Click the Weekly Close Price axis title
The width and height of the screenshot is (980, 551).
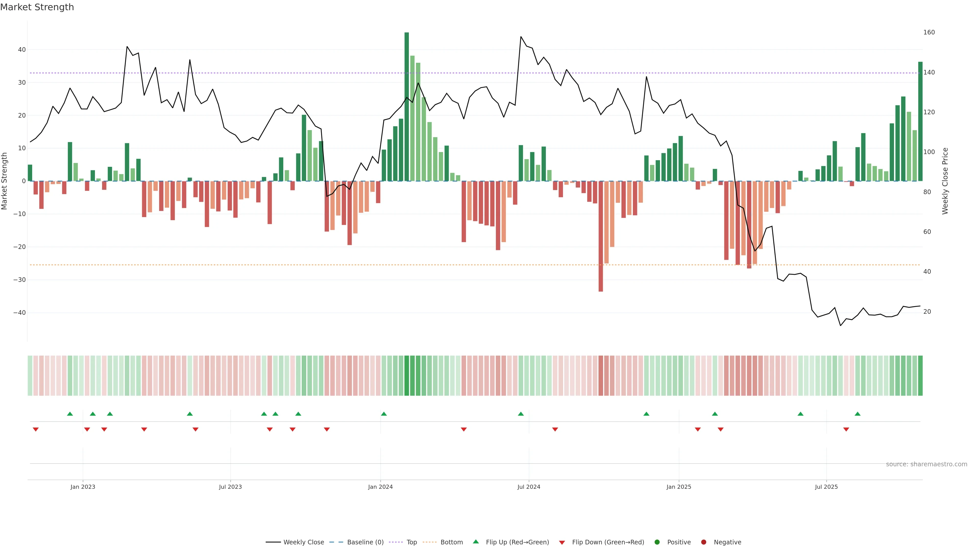[x=945, y=181]
